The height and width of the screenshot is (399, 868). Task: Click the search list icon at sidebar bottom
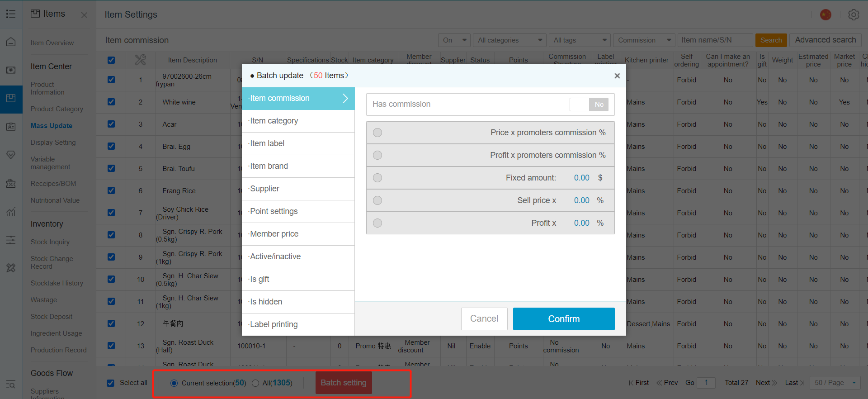point(11,385)
